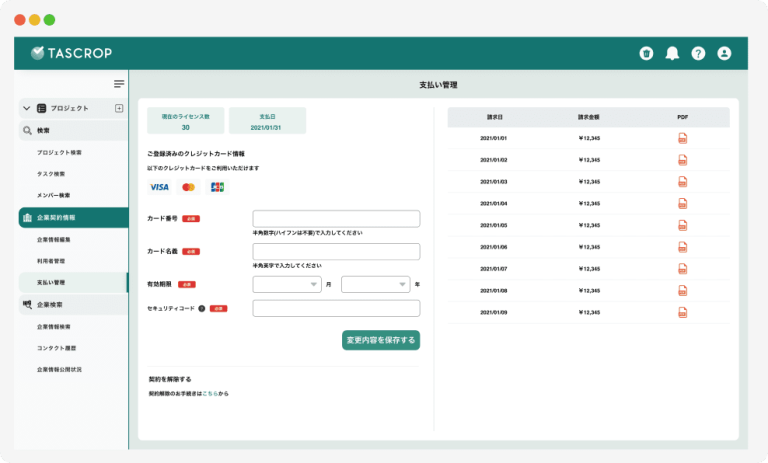Click the red macOS close button

coord(20,20)
